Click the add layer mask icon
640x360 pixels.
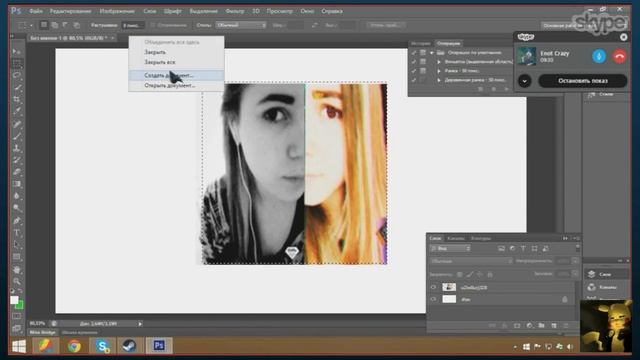pyautogui.click(x=517, y=326)
